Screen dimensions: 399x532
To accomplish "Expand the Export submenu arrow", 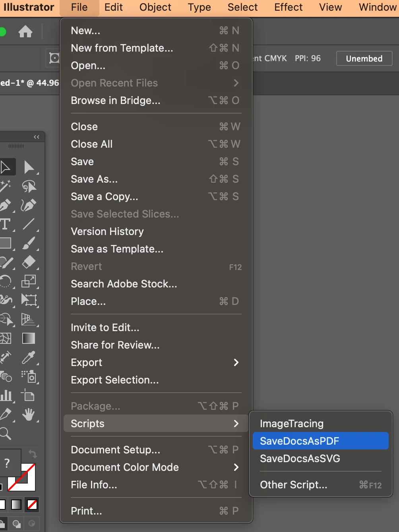I will [x=236, y=362].
